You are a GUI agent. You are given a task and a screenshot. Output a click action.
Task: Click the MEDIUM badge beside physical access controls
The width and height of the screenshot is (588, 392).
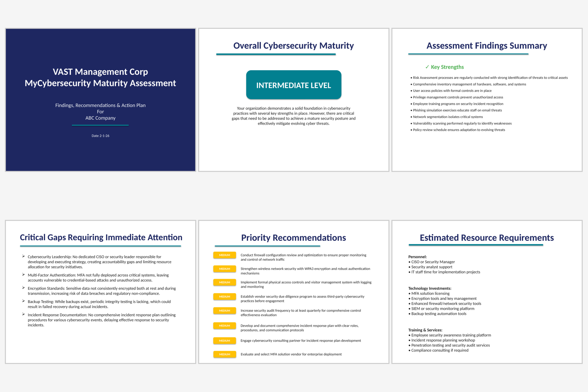click(x=224, y=282)
